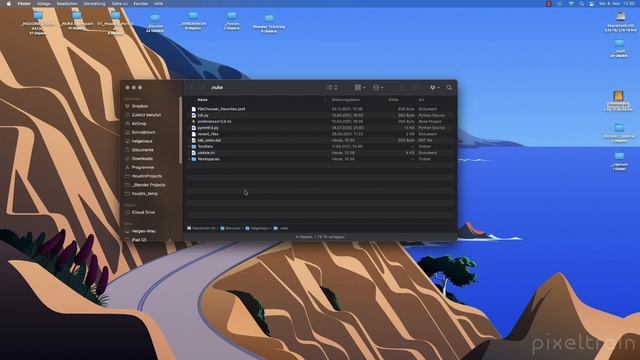Image resolution: width=640 pixels, height=360 pixels.
Task: Open the Group-by grid dropdown in toolbar
Action: point(360,87)
